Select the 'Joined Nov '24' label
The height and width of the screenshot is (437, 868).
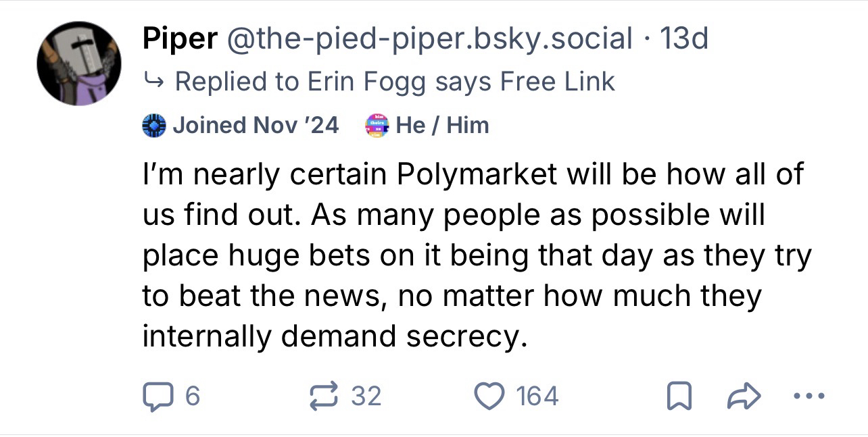pos(256,126)
